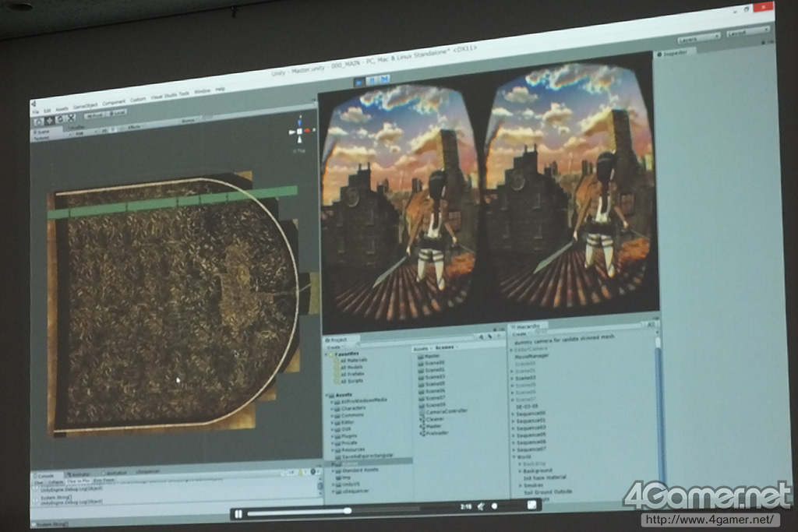Click the red X axis of scene gizmo
The image size is (798, 532).
pyautogui.click(x=307, y=130)
